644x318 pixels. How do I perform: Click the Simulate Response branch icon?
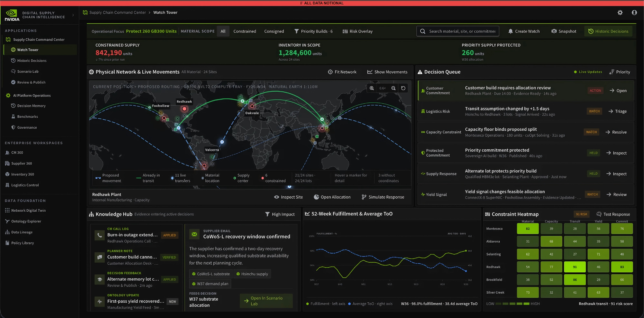[x=364, y=197]
